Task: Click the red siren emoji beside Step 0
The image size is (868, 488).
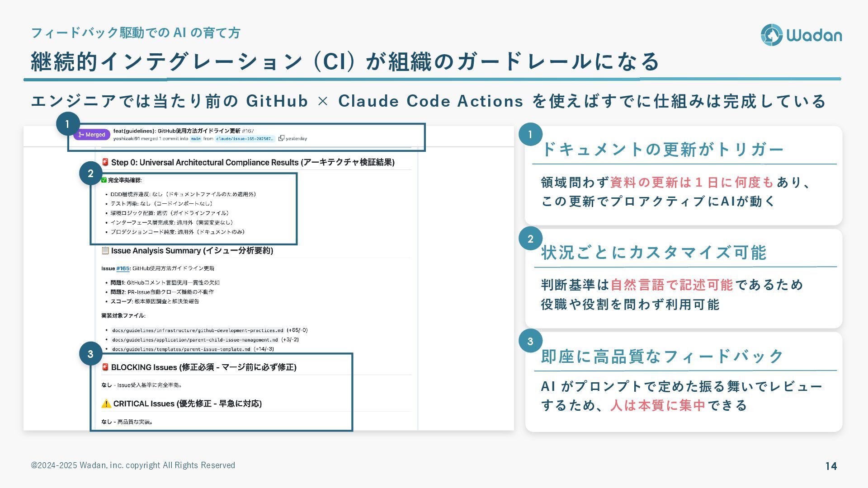Action: click(105, 162)
